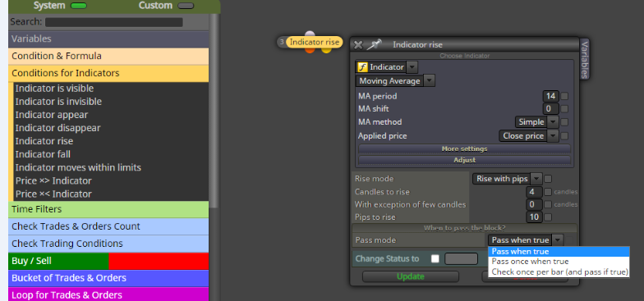Select 'Price ×> Indicator' block
Image resolution: width=644 pixels, height=301 pixels.
click(x=53, y=180)
